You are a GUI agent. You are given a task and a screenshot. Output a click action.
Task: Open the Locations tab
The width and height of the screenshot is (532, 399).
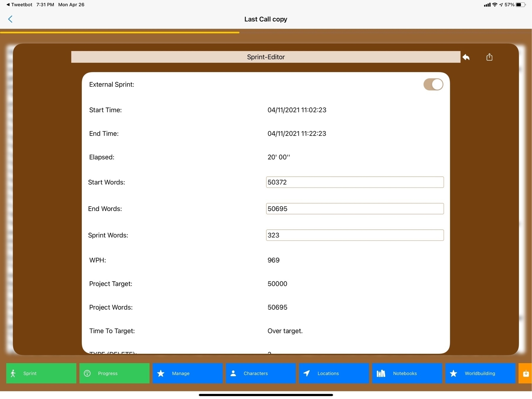point(334,373)
